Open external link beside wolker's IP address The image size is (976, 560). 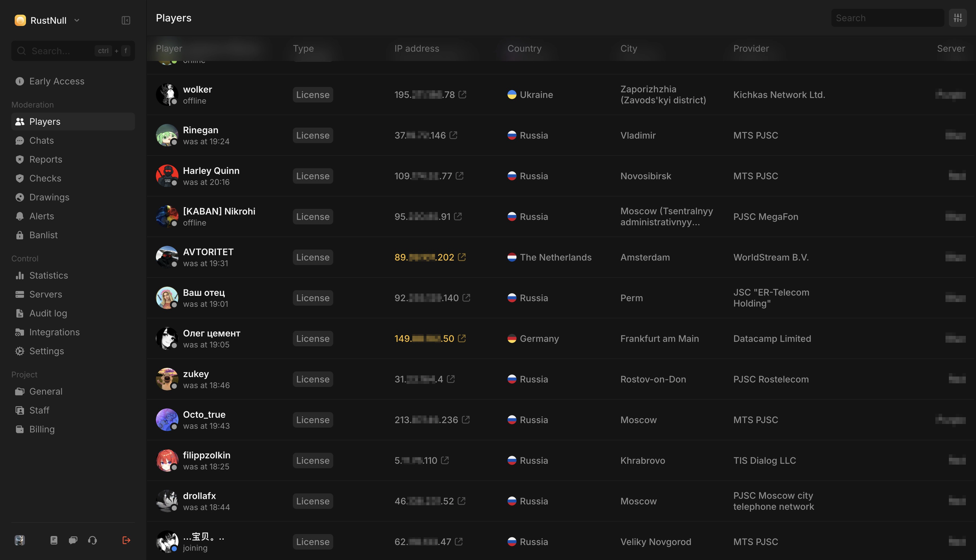(x=462, y=94)
